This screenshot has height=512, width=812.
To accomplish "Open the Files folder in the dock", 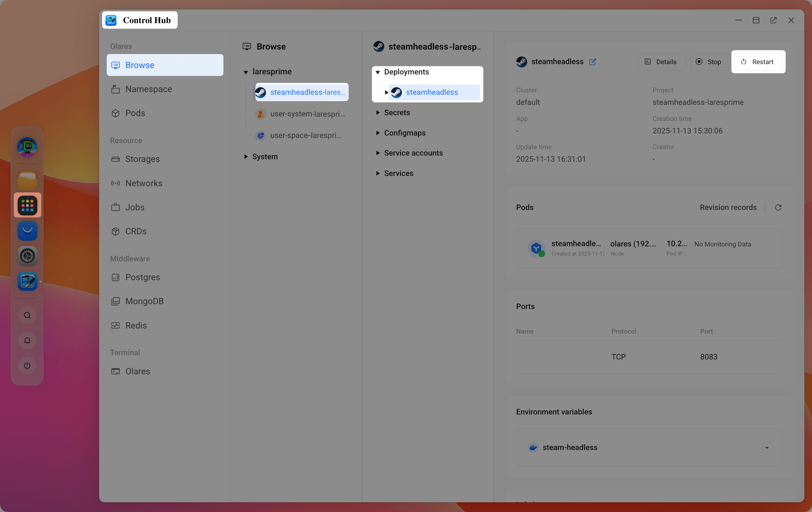I will (27, 180).
